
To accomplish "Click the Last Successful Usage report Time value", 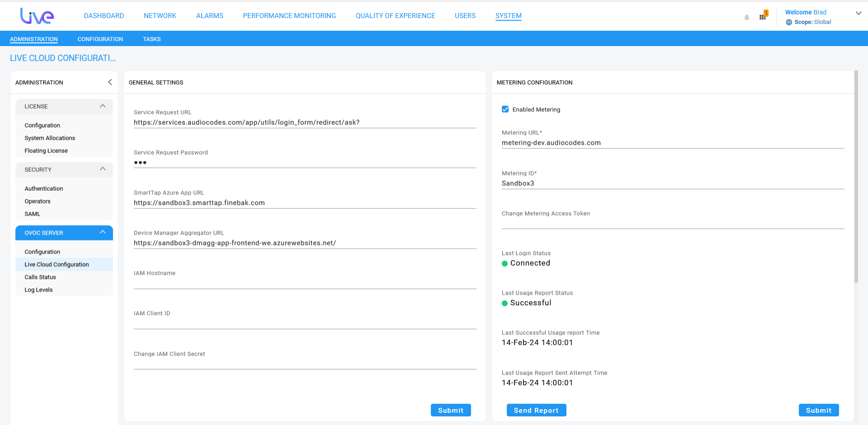I will coord(538,343).
